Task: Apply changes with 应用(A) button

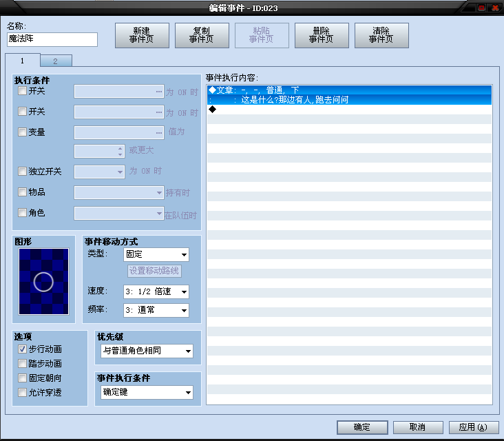Action: [x=474, y=427]
